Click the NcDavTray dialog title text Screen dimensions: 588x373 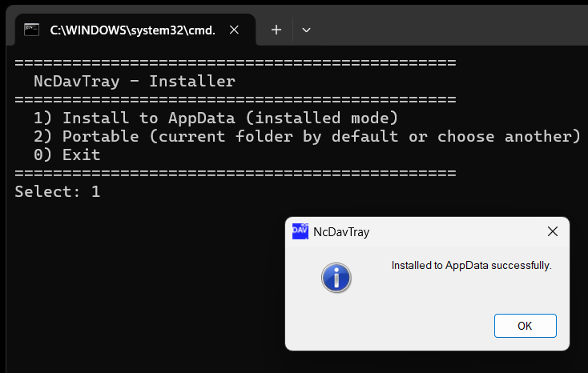pyautogui.click(x=341, y=232)
